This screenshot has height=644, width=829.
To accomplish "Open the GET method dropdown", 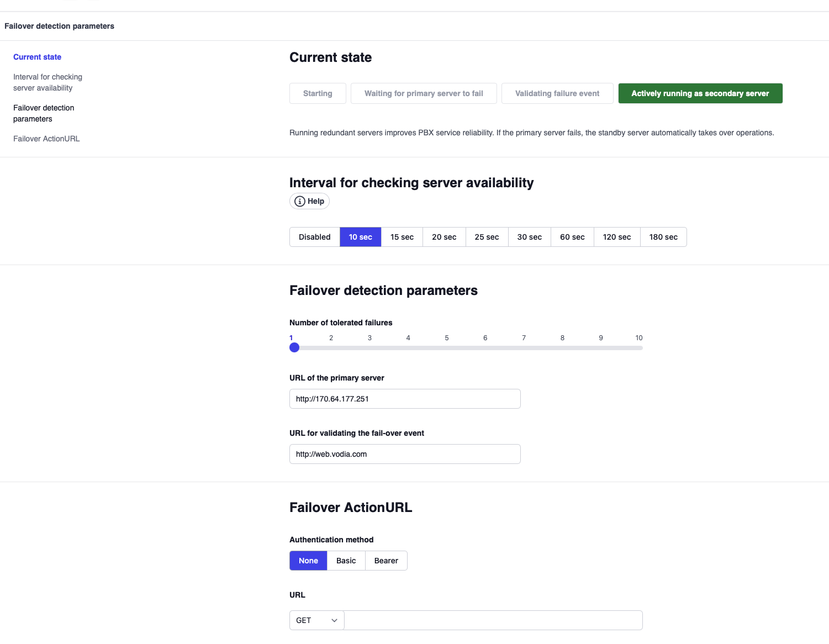I will click(x=316, y=620).
